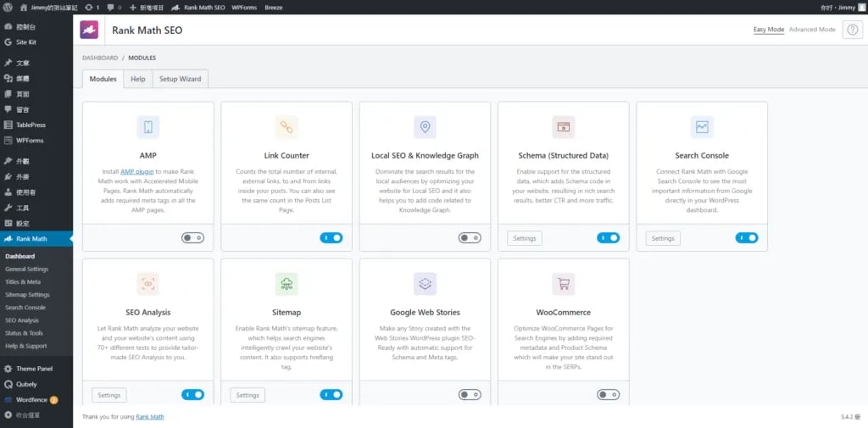The height and width of the screenshot is (428, 868).
Task: Disable the SEO Analysis module toggle
Action: tap(192, 395)
